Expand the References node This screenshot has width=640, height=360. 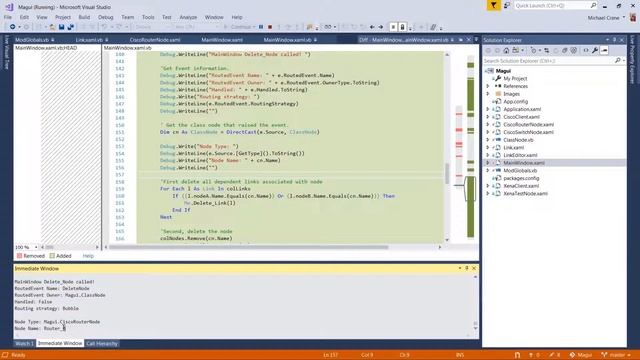point(488,86)
